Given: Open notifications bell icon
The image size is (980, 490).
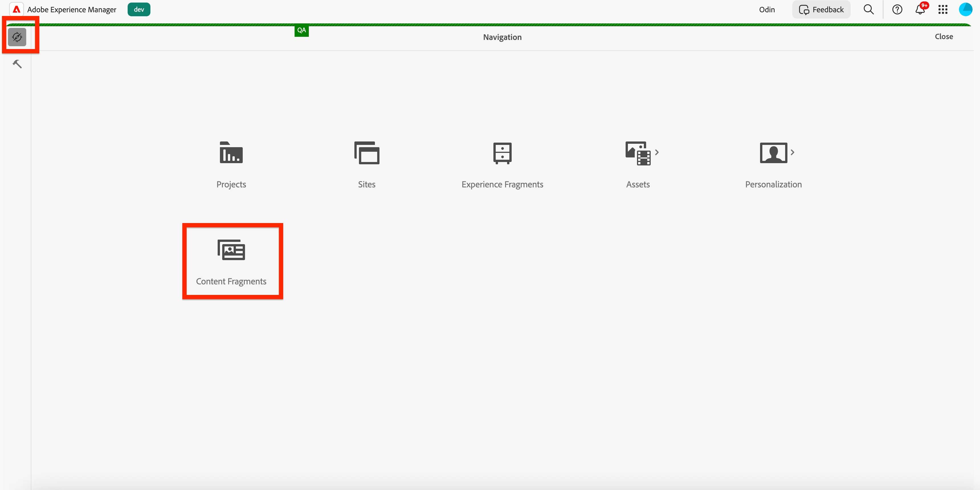Looking at the screenshot, I should [920, 9].
